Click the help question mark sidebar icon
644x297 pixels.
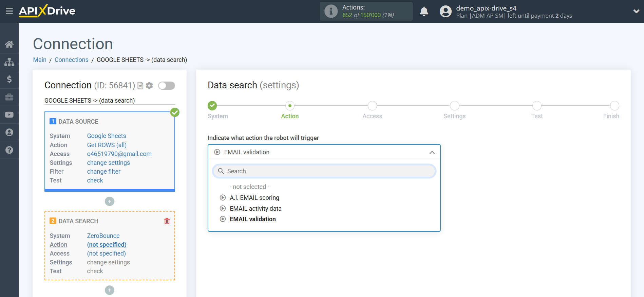(9, 150)
